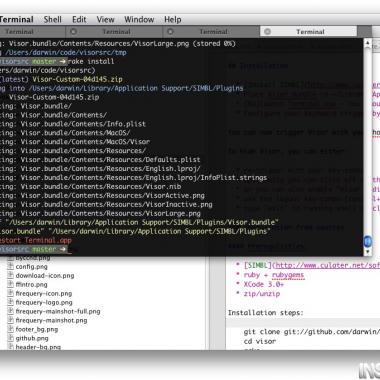
Task: Click the 'rubygems' text in the editor
Action: (288, 275)
